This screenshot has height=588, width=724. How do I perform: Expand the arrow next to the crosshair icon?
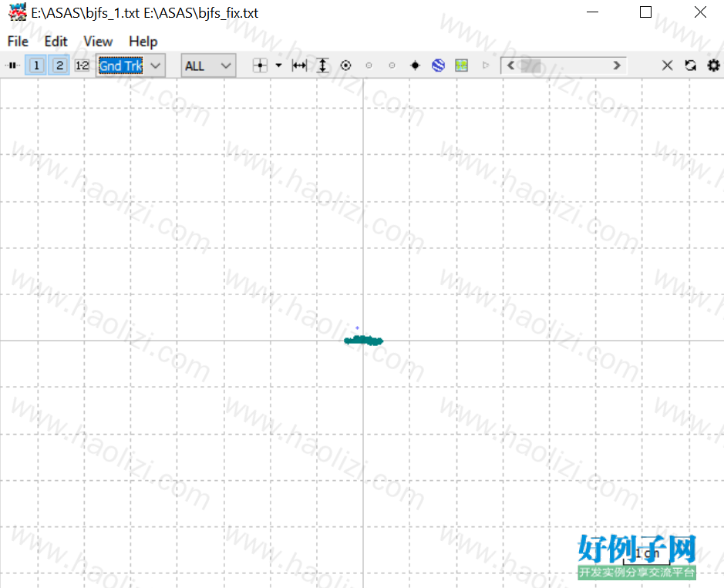(278, 66)
